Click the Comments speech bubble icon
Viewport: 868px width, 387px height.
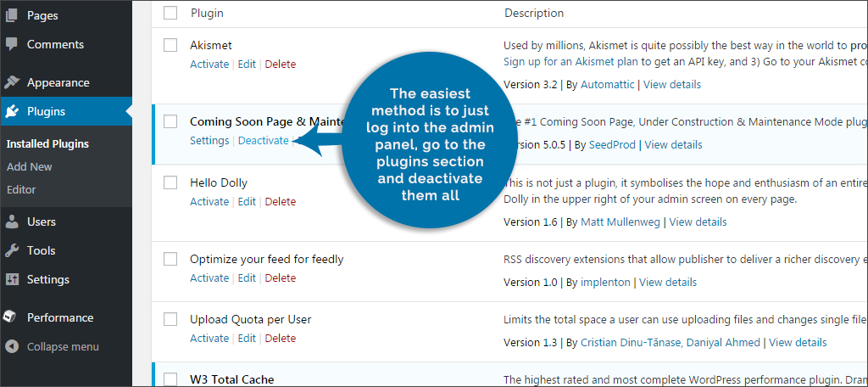tap(12, 44)
